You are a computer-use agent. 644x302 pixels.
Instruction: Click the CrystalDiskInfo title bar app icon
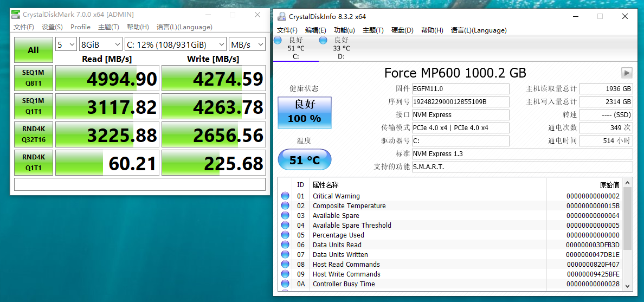pyautogui.click(x=282, y=16)
